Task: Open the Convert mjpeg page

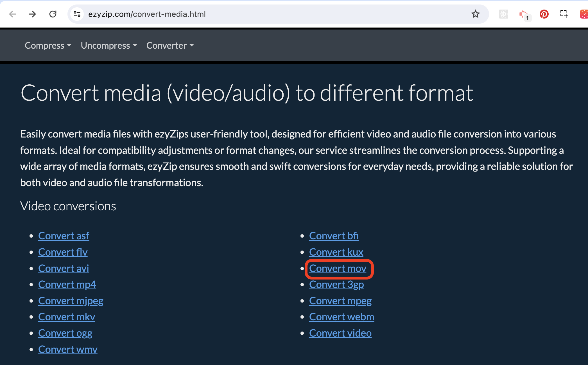Action: pos(71,300)
